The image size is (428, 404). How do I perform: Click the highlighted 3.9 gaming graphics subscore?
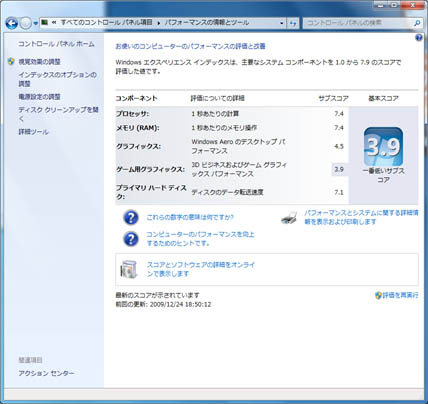click(339, 169)
